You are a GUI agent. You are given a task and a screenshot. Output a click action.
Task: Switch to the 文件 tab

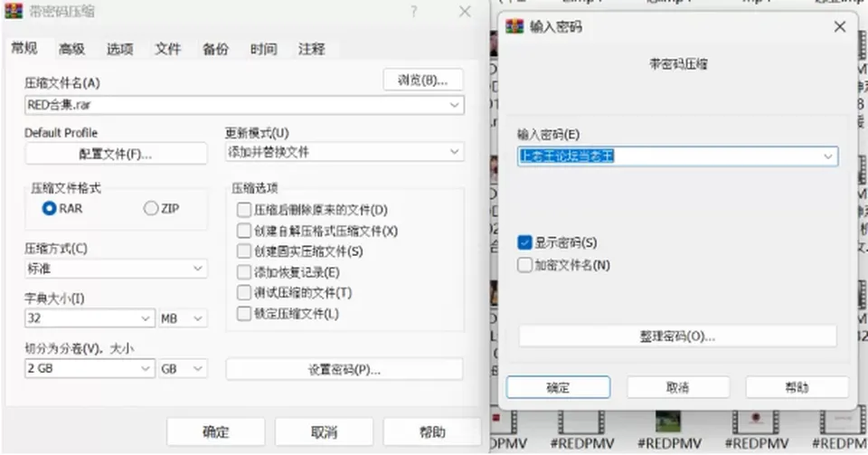coord(168,49)
